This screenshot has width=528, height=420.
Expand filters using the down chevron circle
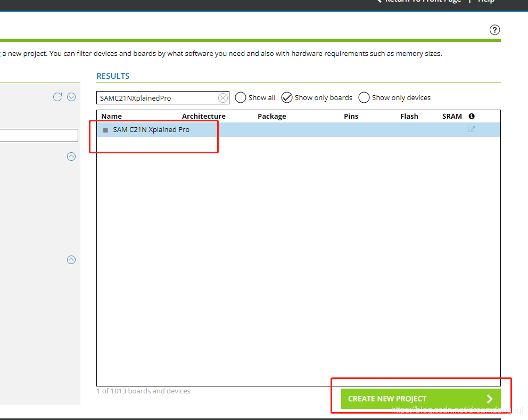point(71,97)
